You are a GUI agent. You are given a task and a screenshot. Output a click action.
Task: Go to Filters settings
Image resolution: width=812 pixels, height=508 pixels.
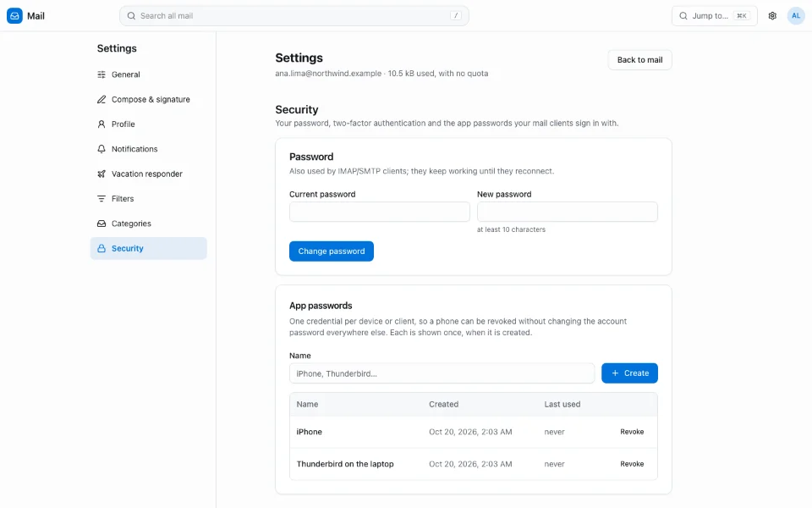(x=149, y=199)
